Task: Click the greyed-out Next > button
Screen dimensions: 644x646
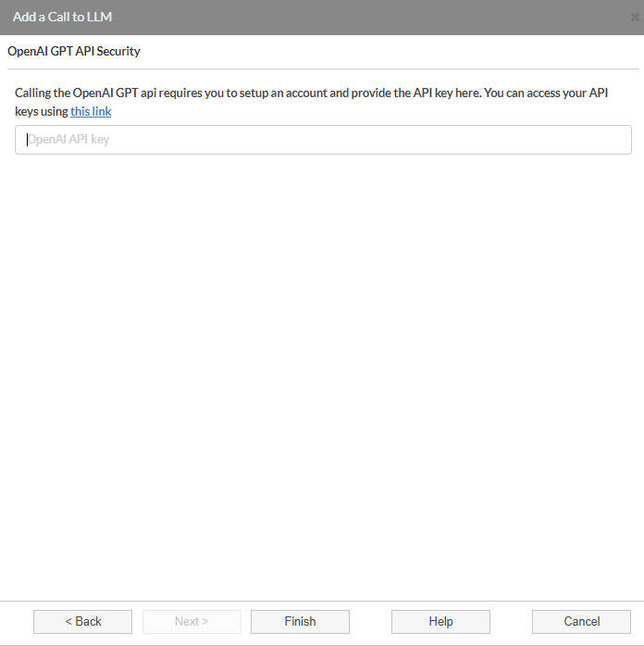Action: [x=192, y=622]
